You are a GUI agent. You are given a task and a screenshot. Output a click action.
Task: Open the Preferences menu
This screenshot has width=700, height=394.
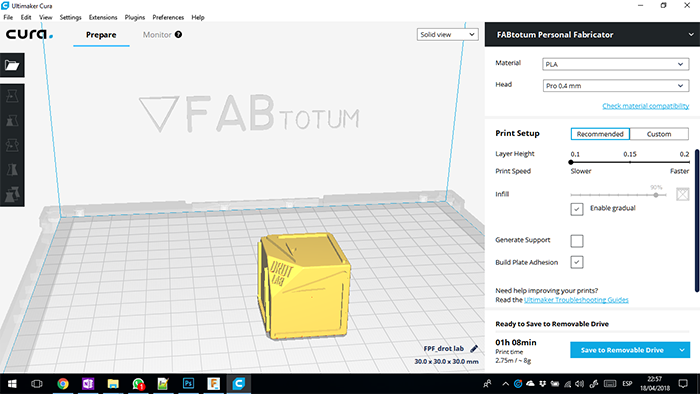click(168, 17)
